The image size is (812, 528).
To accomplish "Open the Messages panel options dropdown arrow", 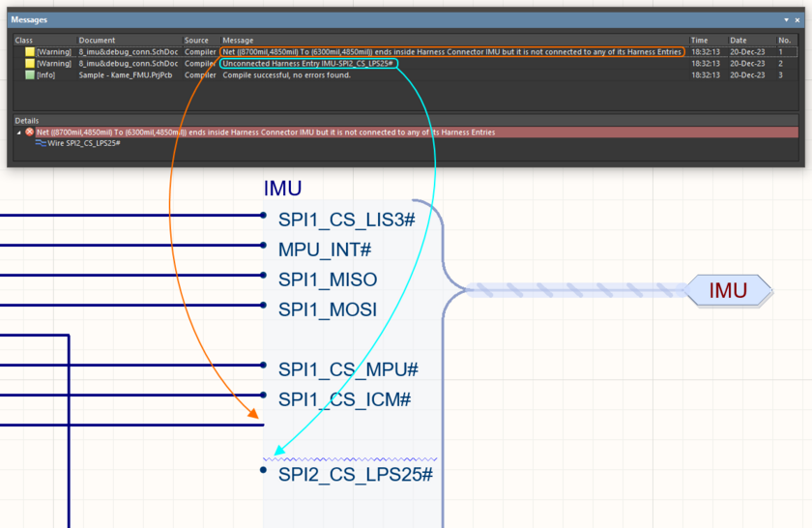I will pyautogui.click(x=786, y=19).
